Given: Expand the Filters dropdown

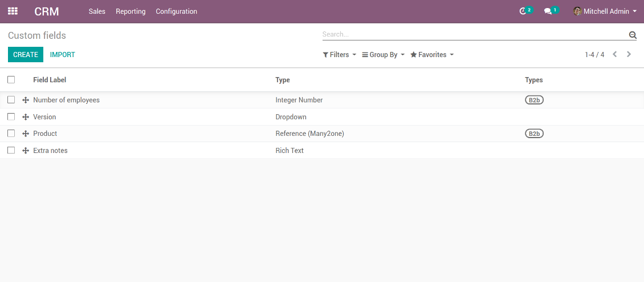Looking at the screenshot, I should (339, 55).
